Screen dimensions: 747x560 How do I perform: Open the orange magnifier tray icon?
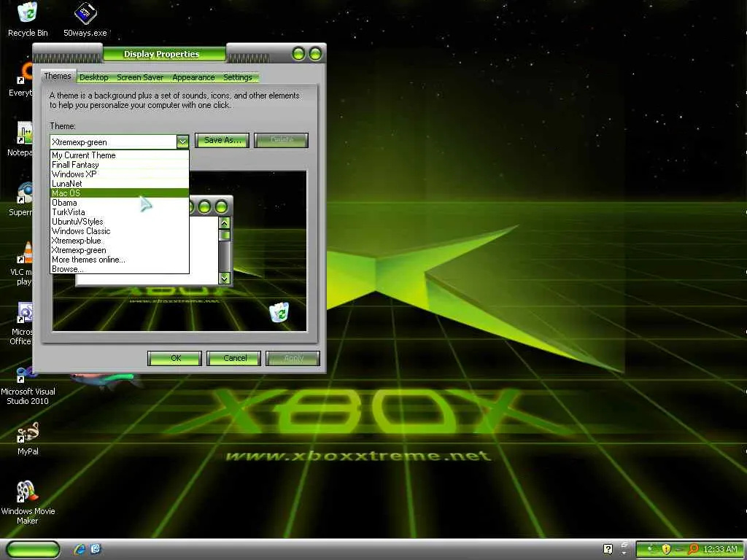pyautogui.click(x=693, y=550)
